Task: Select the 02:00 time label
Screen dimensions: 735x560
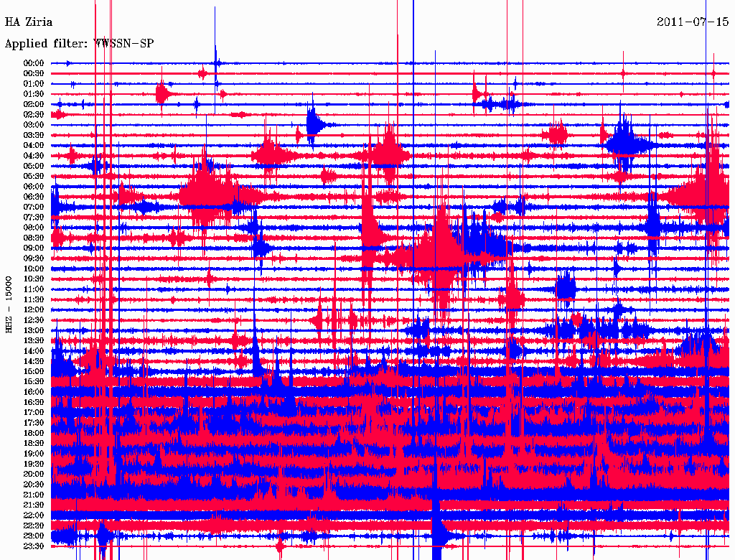Action: click(34, 104)
